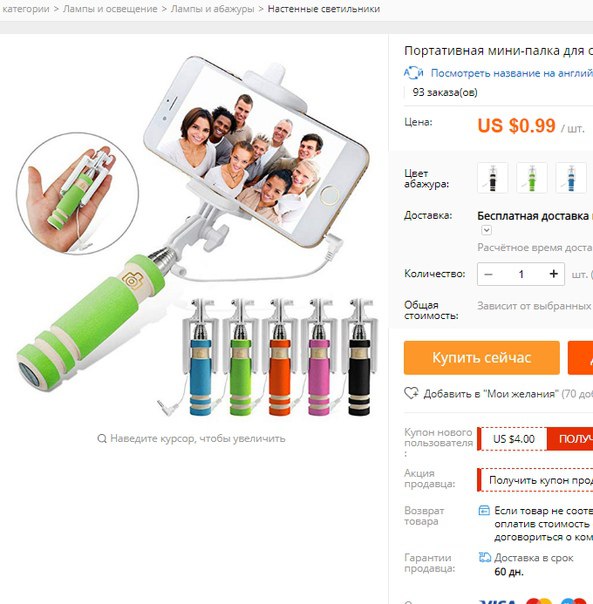Select the blue selfie stick color option
This screenshot has height=604, width=593.
point(571,178)
